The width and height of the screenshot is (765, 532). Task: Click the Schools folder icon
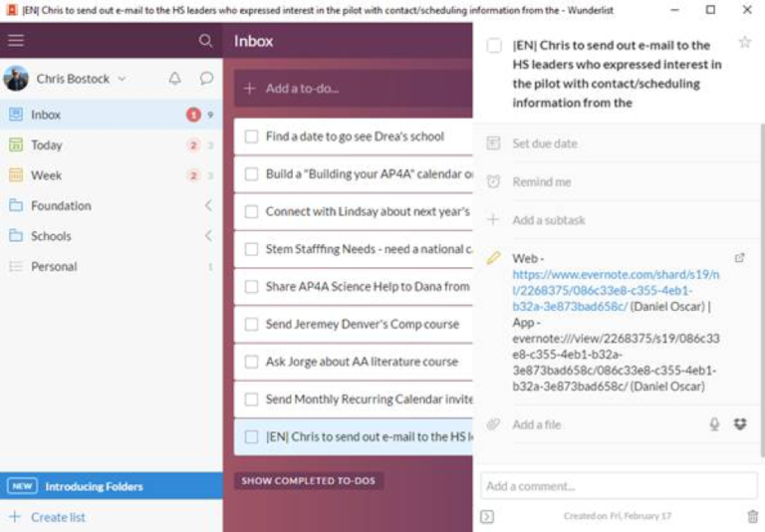(16, 235)
